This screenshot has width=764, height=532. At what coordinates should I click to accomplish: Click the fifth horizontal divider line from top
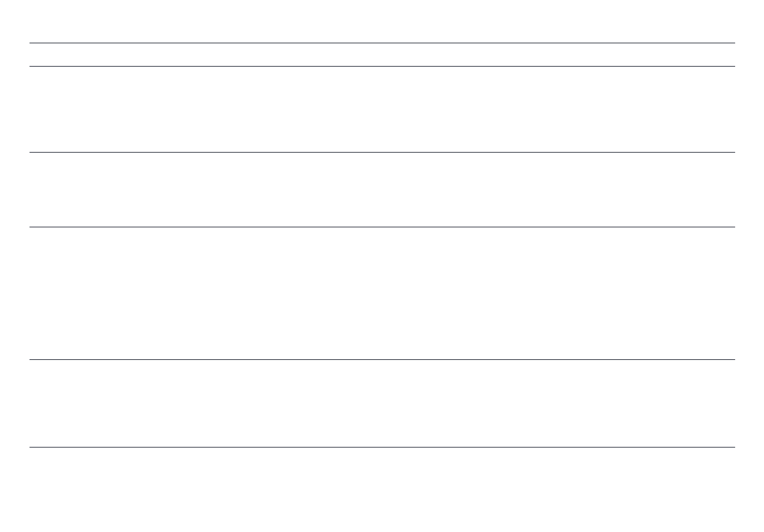click(382, 360)
